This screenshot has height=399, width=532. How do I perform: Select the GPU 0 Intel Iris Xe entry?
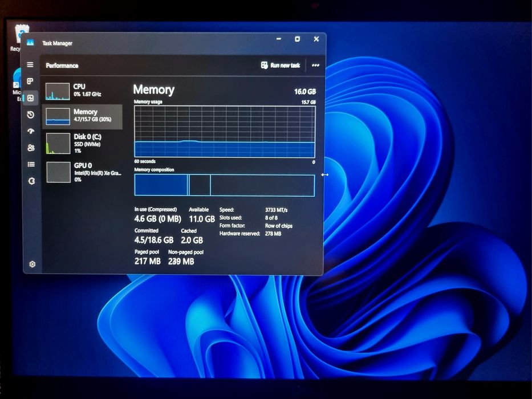click(x=83, y=172)
